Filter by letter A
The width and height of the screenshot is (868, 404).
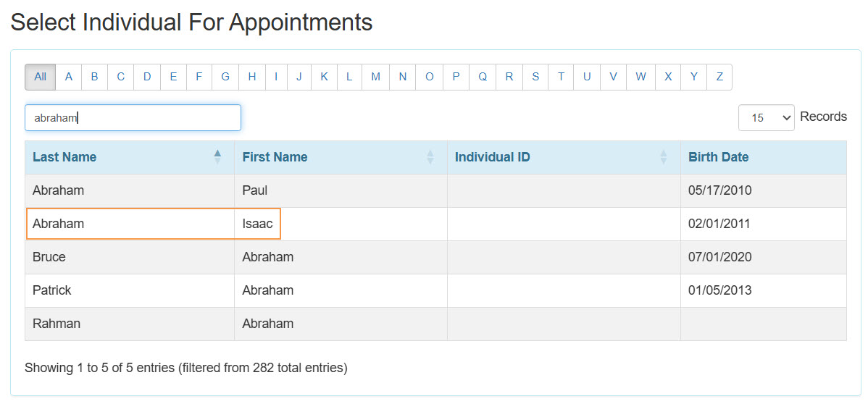tap(69, 77)
